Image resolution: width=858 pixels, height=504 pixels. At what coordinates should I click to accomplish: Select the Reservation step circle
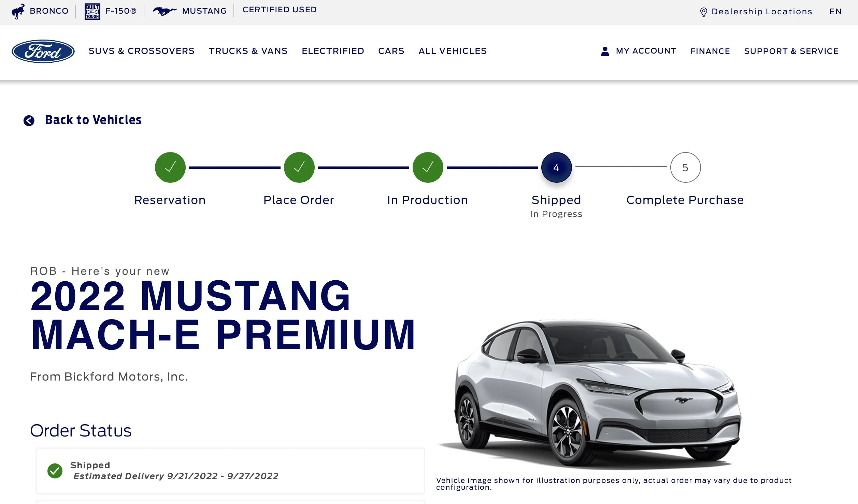pos(170,167)
